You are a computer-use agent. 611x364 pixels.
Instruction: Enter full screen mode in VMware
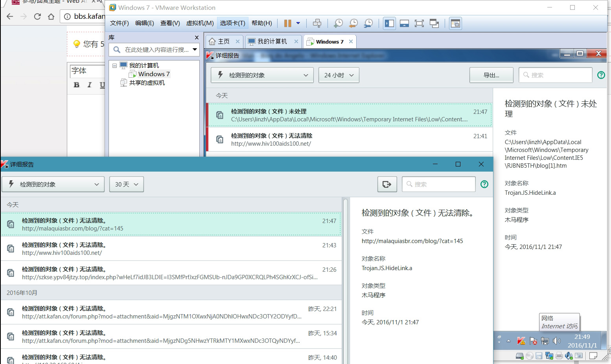tap(419, 24)
